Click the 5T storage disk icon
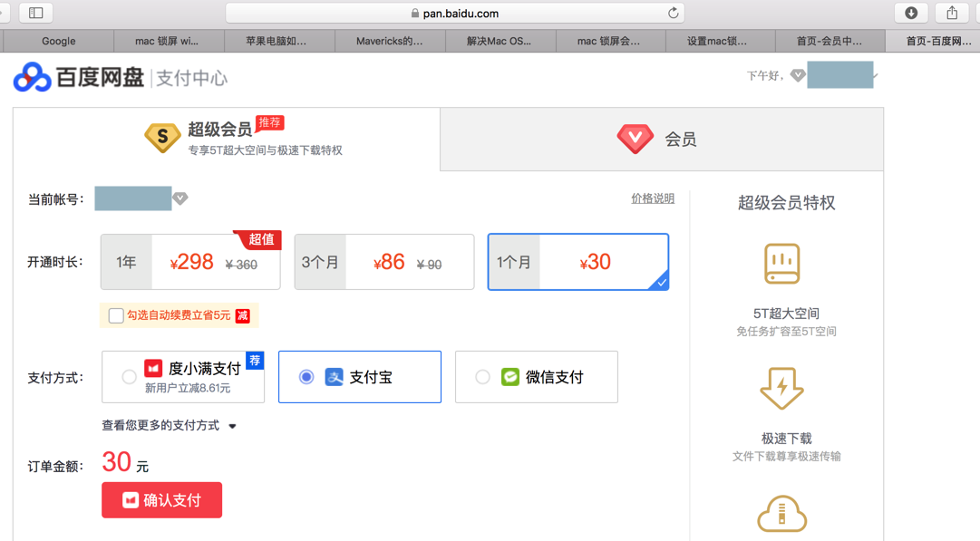980x541 pixels. click(781, 264)
